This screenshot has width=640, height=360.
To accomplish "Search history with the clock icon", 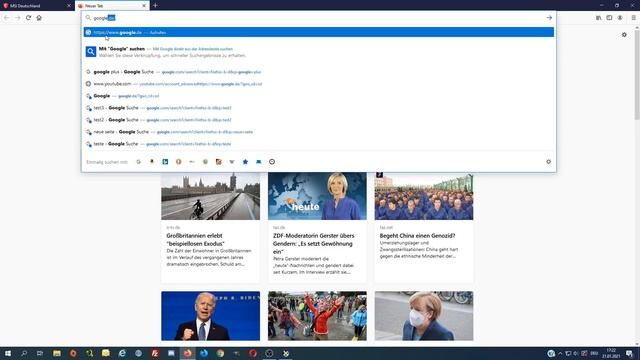I will pos(272,162).
